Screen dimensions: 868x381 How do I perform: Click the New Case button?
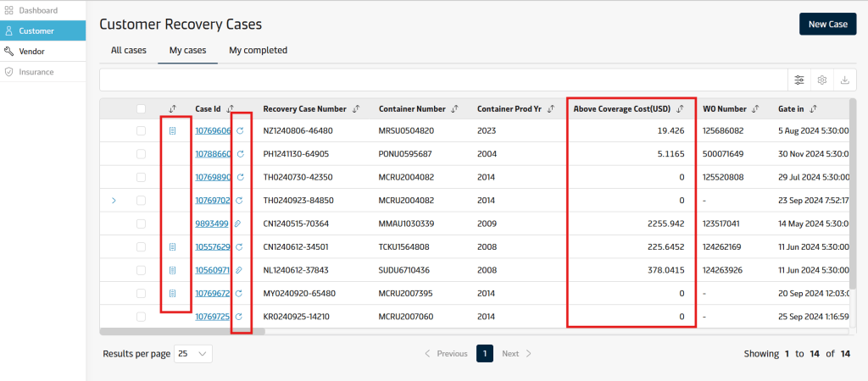click(x=827, y=25)
